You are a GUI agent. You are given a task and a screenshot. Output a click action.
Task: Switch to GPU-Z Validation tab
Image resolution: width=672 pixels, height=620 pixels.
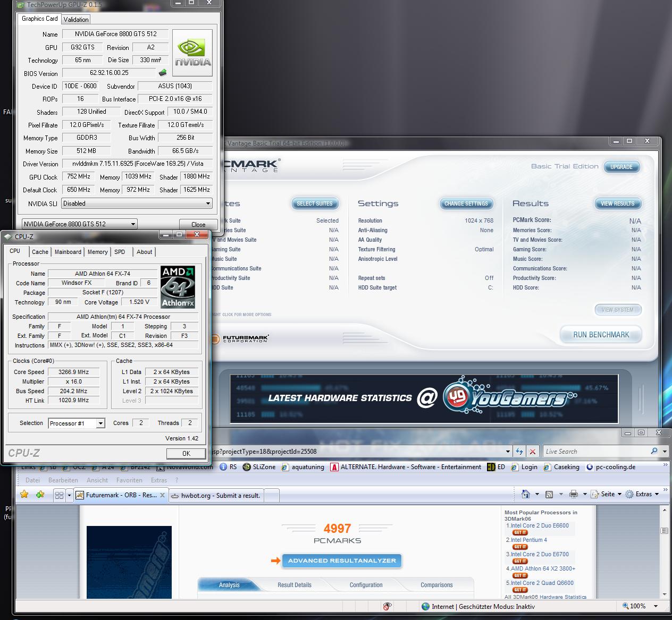point(76,19)
